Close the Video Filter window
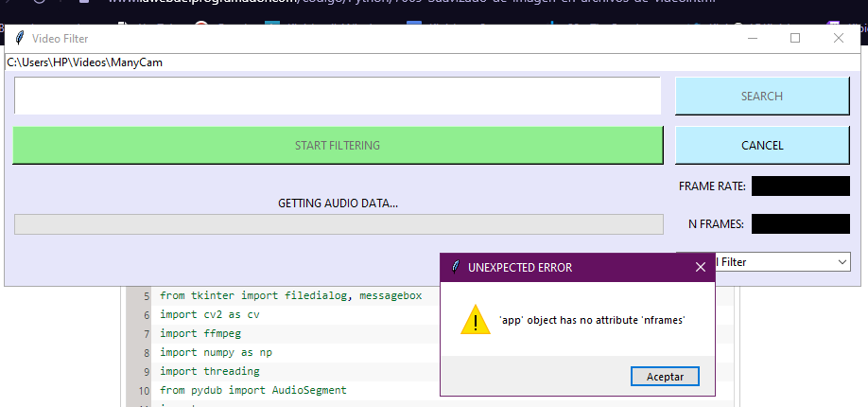Viewport: 868px width, 407px height. [839, 38]
